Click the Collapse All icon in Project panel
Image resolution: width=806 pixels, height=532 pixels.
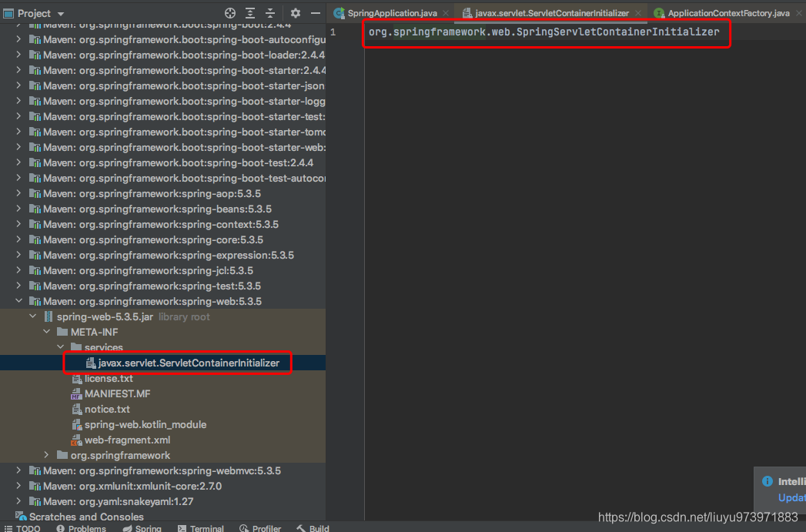[x=269, y=13]
